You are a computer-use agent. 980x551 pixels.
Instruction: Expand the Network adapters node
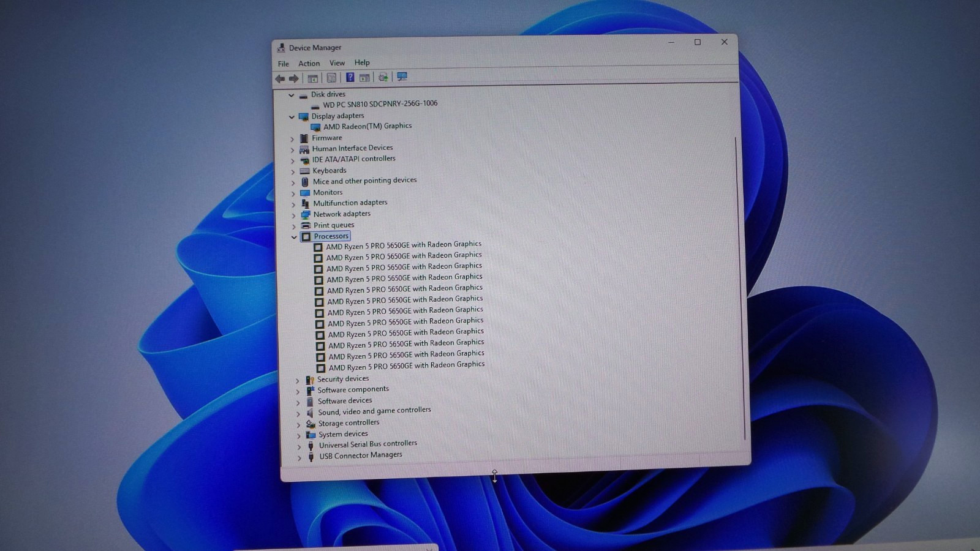(294, 216)
